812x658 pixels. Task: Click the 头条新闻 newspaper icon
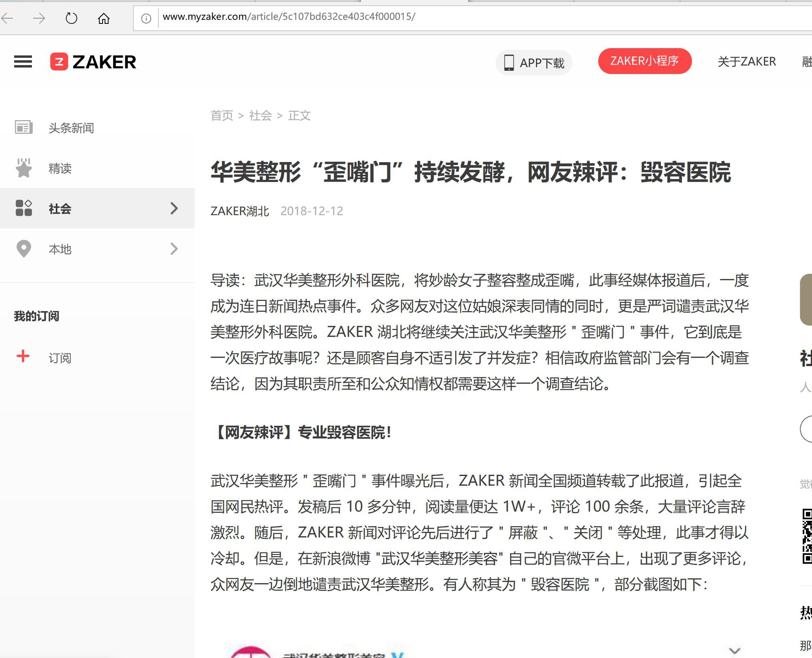coord(23,127)
